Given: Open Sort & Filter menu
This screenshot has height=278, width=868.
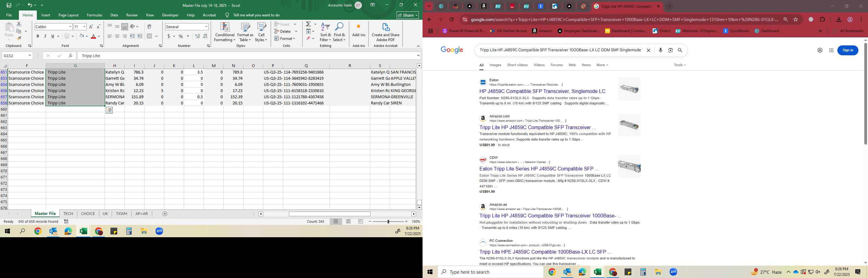Looking at the screenshot, I should point(325,32).
